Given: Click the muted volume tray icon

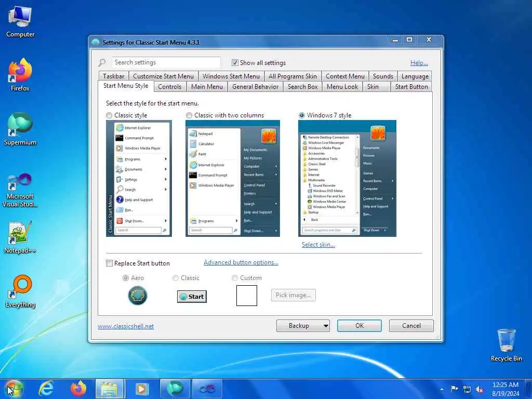Looking at the screenshot, I should pyautogui.click(x=480, y=390).
